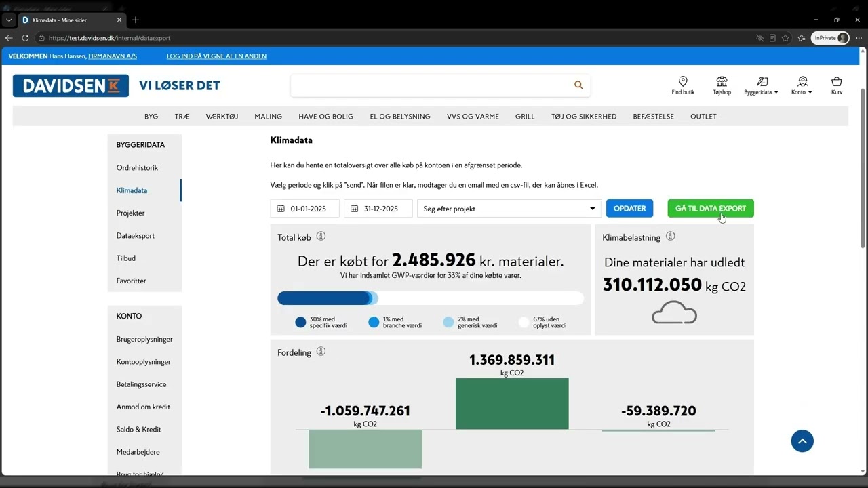The height and width of the screenshot is (488, 868).
Task: Click the info icon beside Total køb
Action: [321, 237]
